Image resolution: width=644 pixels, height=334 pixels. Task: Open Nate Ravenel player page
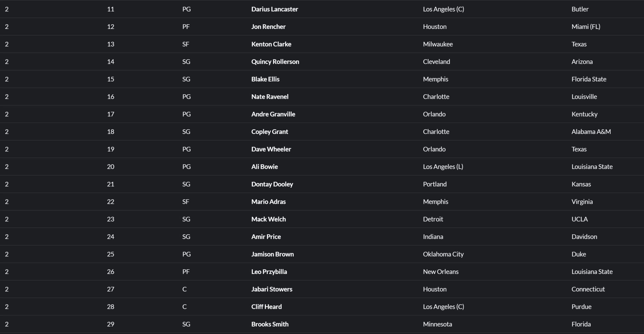pos(269,97)
